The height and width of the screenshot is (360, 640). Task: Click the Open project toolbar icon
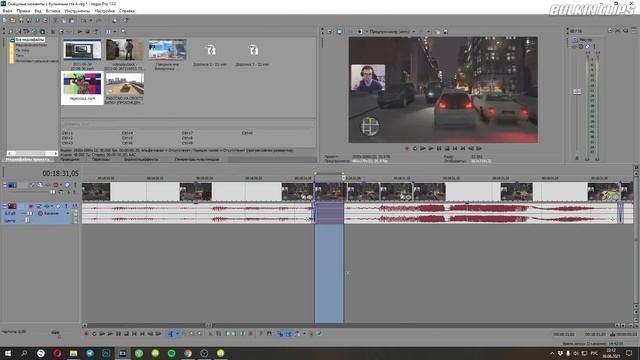coord(13,20)
